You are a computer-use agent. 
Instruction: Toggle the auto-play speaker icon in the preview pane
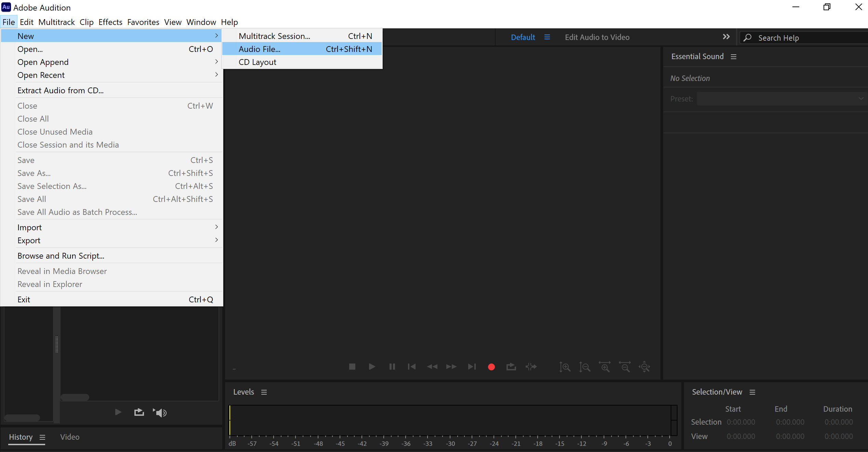160,413
